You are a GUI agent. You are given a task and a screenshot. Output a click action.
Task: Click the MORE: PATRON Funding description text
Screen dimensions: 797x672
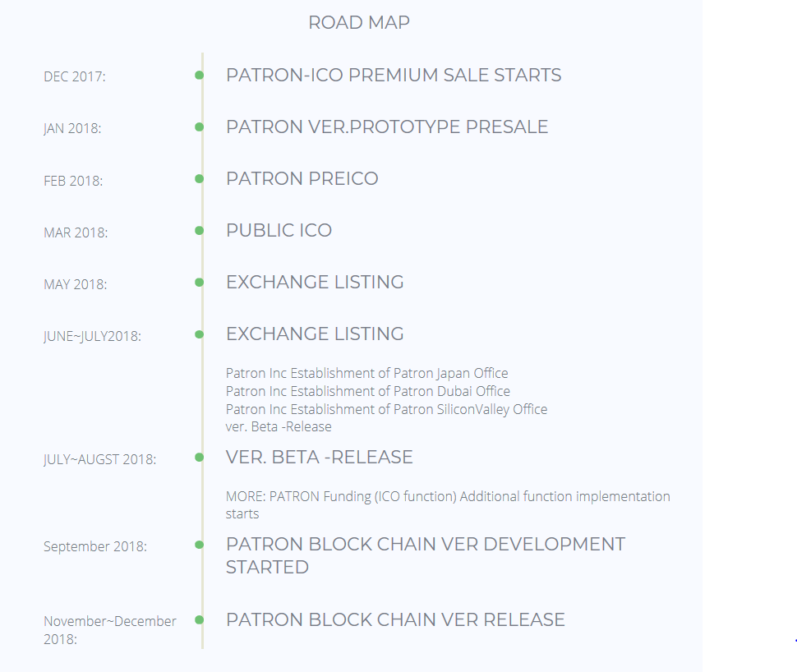tap(448, 505)
